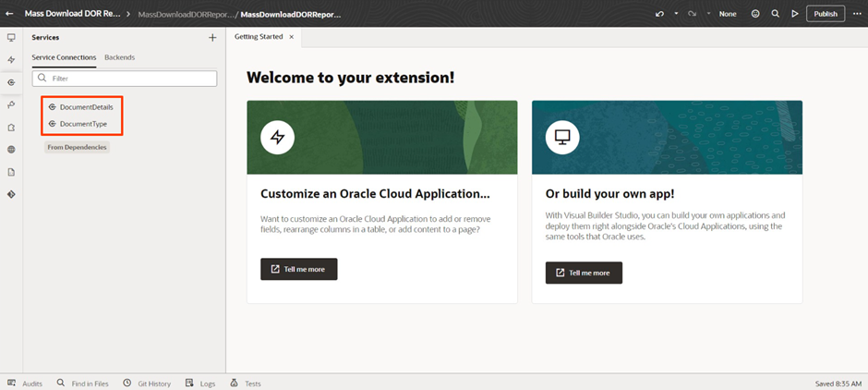
Task: Click the teal build-your-own-app banner image
Action: [x=667, y=138]
